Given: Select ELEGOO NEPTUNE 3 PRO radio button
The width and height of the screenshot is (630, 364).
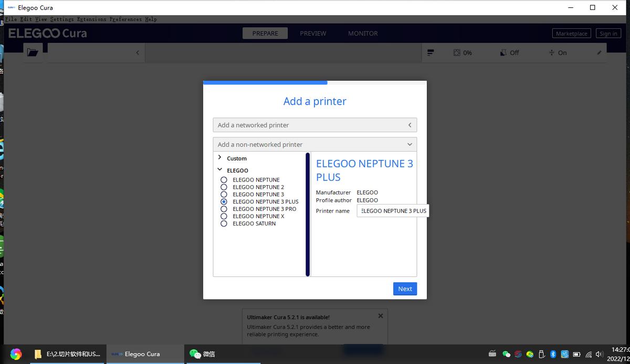Looking at the screenshot, I should click(x=224, y=209).
